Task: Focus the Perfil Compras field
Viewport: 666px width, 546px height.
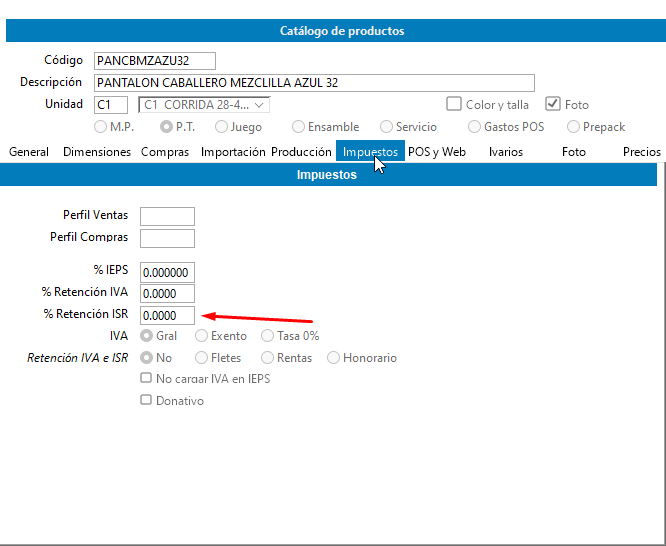Action: coord(167,238)
